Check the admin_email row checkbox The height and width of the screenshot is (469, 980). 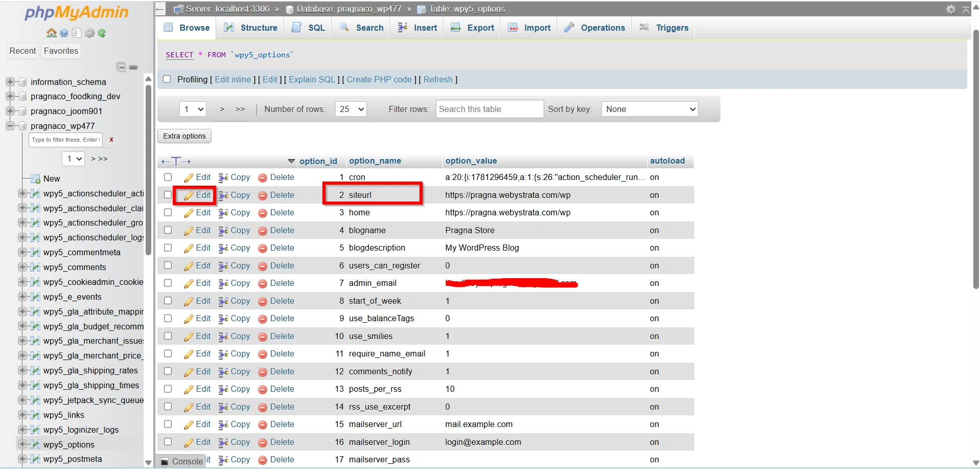click(x=168, y=283)
